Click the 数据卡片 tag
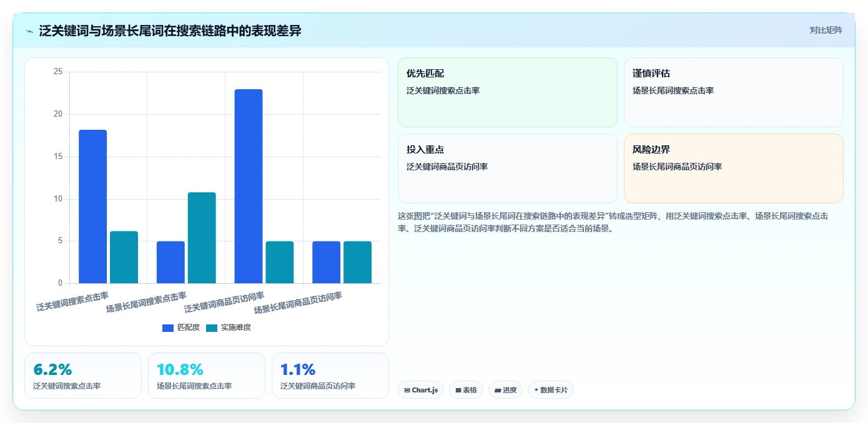The image size is (868, 423). click(x=550, y=390)
